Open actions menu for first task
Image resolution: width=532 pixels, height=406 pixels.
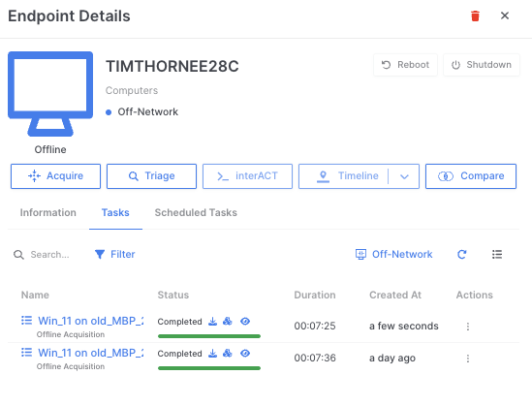[x=468, y=327]
